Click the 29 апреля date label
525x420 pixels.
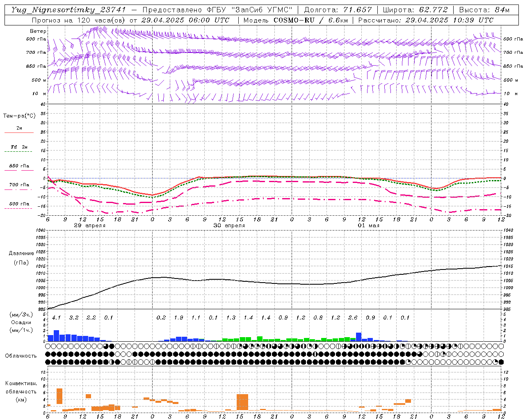[x=89, y=226]
